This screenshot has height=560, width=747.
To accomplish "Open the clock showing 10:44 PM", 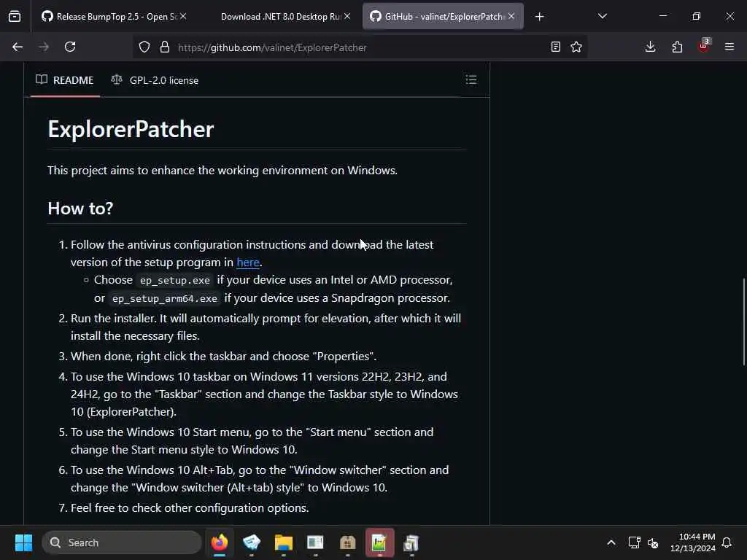I will 693,542.
